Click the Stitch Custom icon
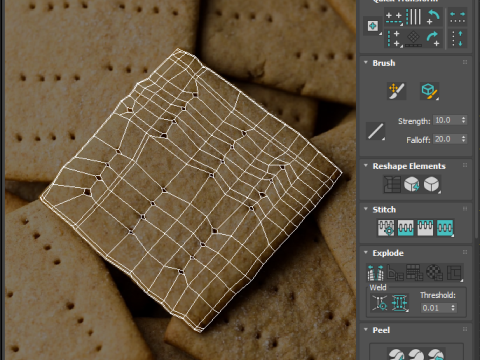The height and width of the screenshot is (360, 480). [x=445, y=228]
